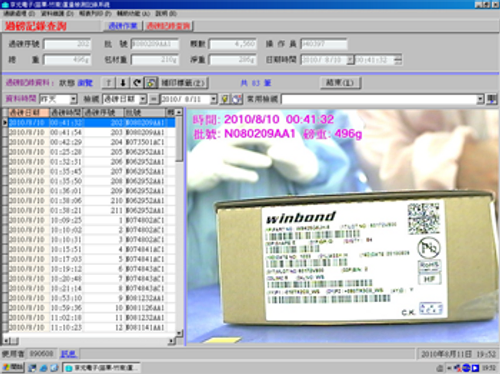Click the record list vertical scrollbar

click(x=179, y=222)
